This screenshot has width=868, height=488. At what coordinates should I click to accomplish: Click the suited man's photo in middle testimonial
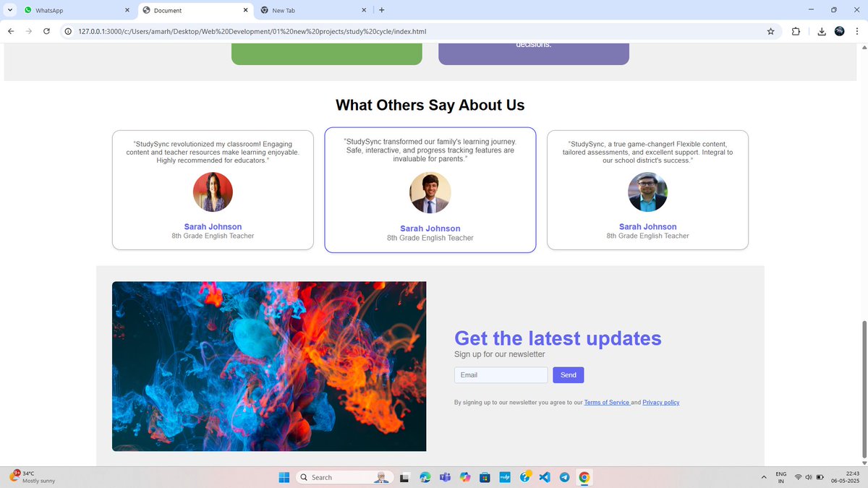(430, 192)
